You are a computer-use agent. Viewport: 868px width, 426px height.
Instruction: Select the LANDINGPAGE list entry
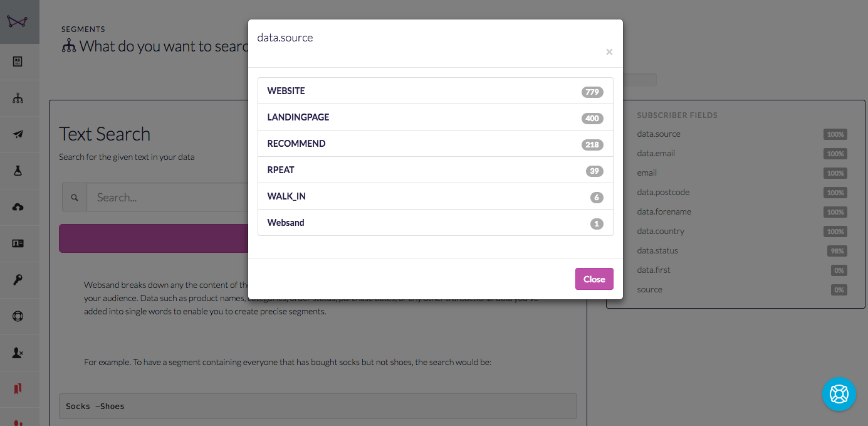435,117
